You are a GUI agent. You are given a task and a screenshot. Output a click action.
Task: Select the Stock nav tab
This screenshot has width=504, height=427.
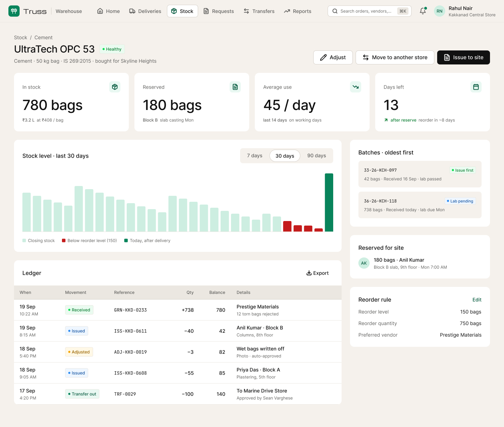click(x=182, y=11)
